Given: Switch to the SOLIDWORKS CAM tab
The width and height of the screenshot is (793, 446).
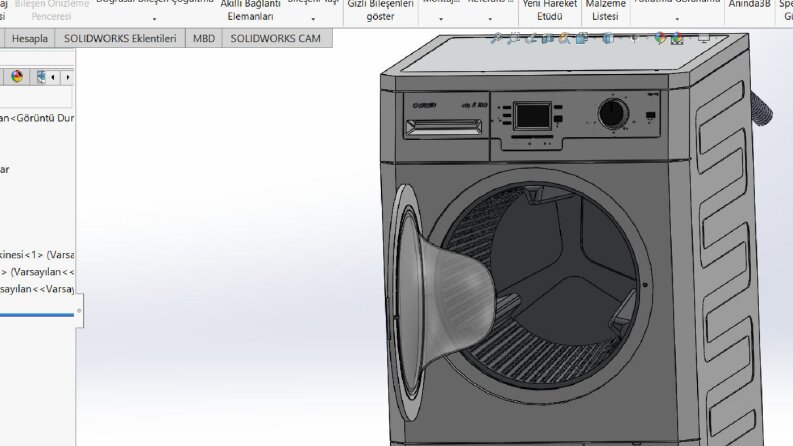Looking at the screenshot, I should coord(276,38).
